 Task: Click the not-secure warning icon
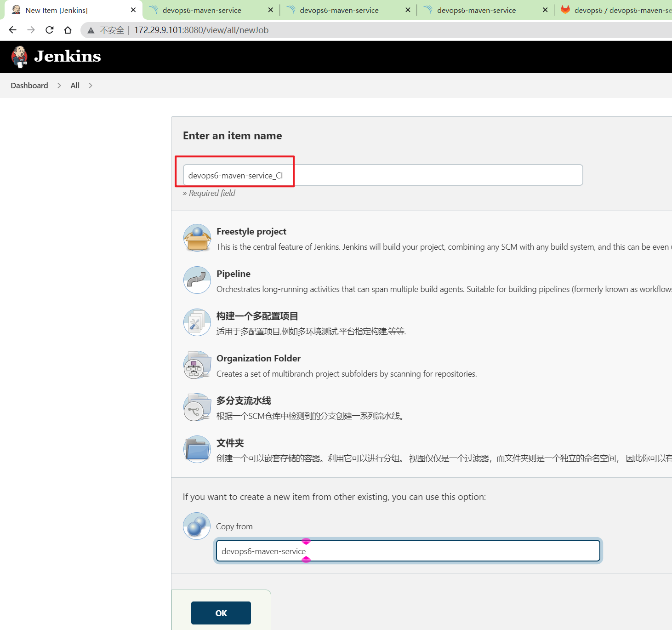click(x=91, y=30)
